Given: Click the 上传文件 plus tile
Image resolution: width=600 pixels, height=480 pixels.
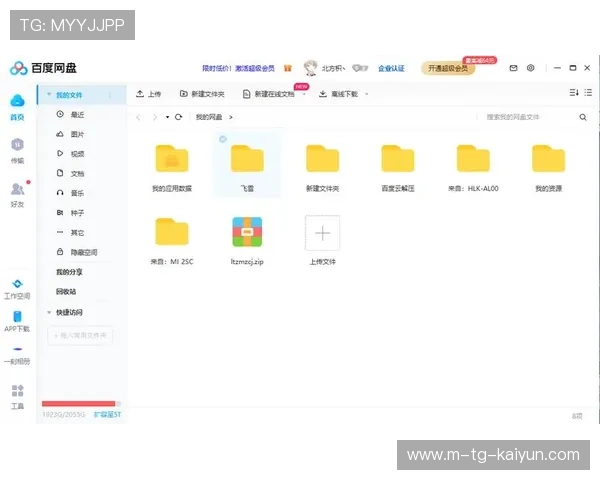Looking at the screenshot, I should (x=323, y=233).
